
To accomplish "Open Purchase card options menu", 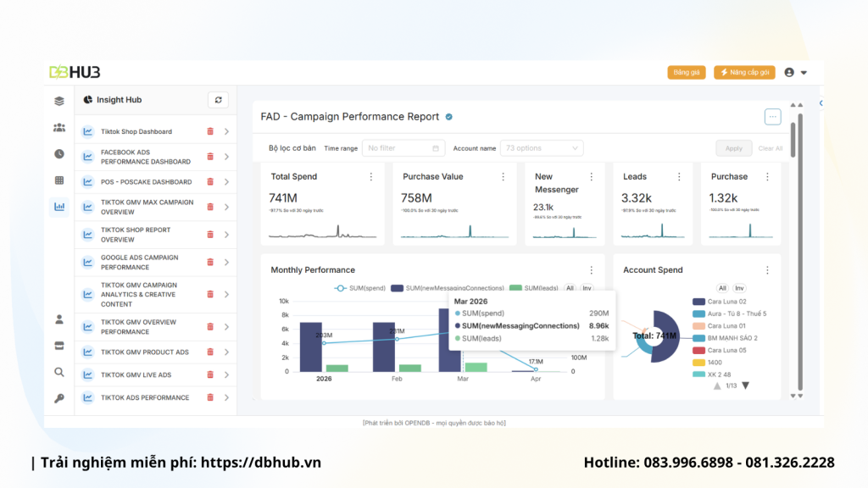I will (x=767, y=176).
